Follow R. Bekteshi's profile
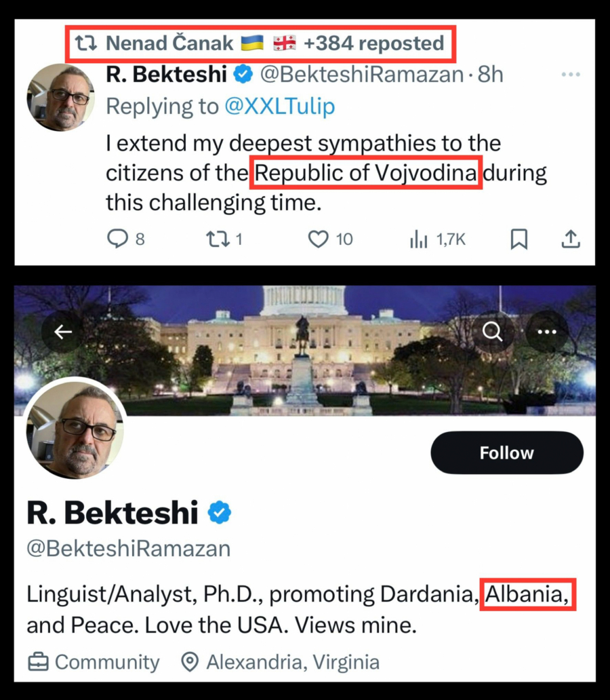Viewport: 610px width, 700px height. click(506, 452)
